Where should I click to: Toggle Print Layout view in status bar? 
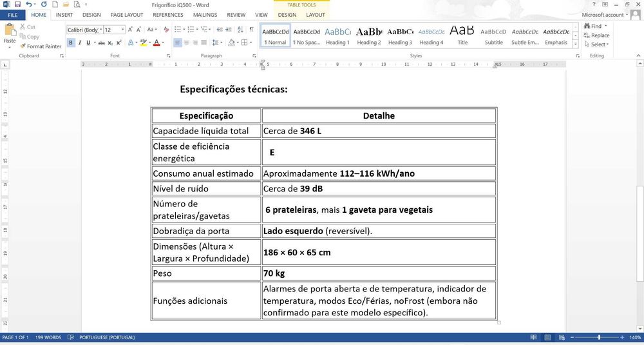547,338
